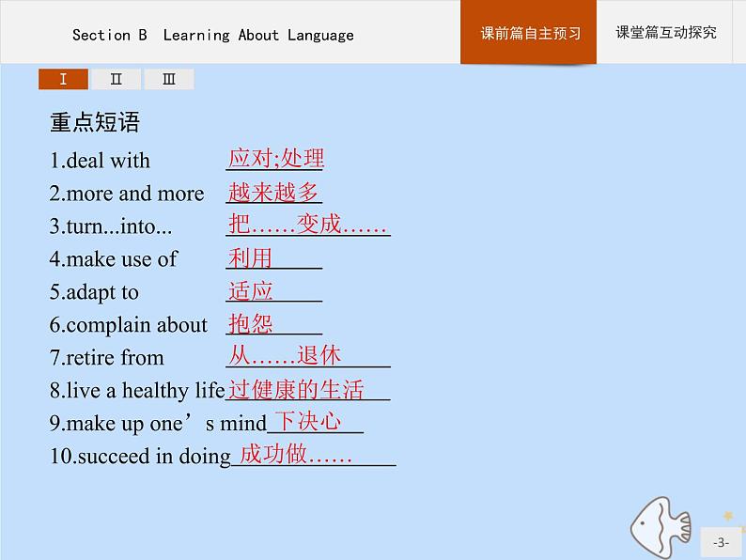This screenshot has height=560, width=746.
Task: Select the answer 应对;处理
Action: [x=276, y=159]
